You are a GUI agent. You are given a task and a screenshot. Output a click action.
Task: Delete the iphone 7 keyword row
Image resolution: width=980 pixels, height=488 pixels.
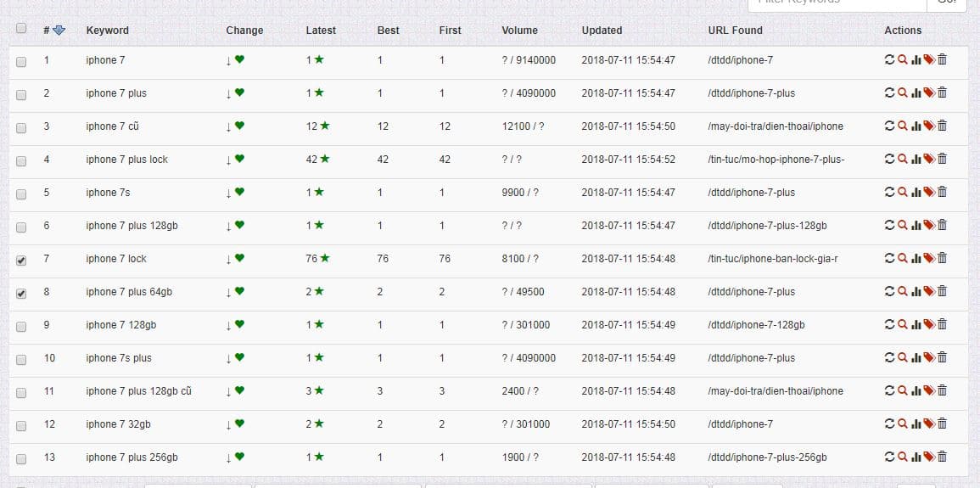(x=943, y=59)
